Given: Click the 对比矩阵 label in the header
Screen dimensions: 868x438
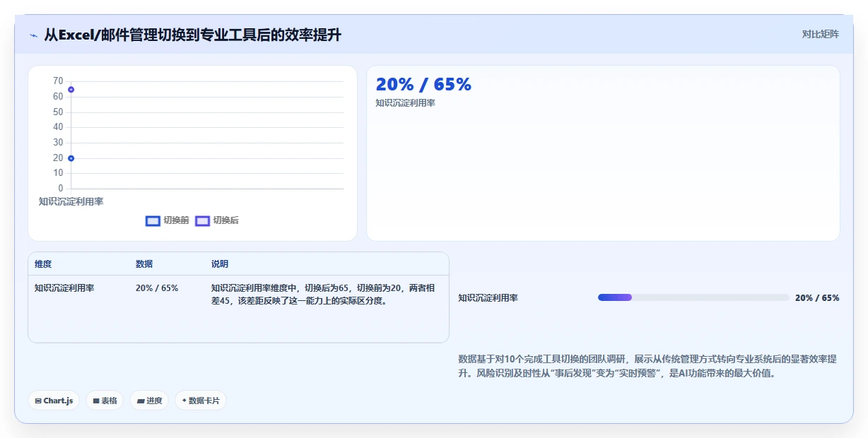Looking at the screenshot, I should [x=821, y=34].
